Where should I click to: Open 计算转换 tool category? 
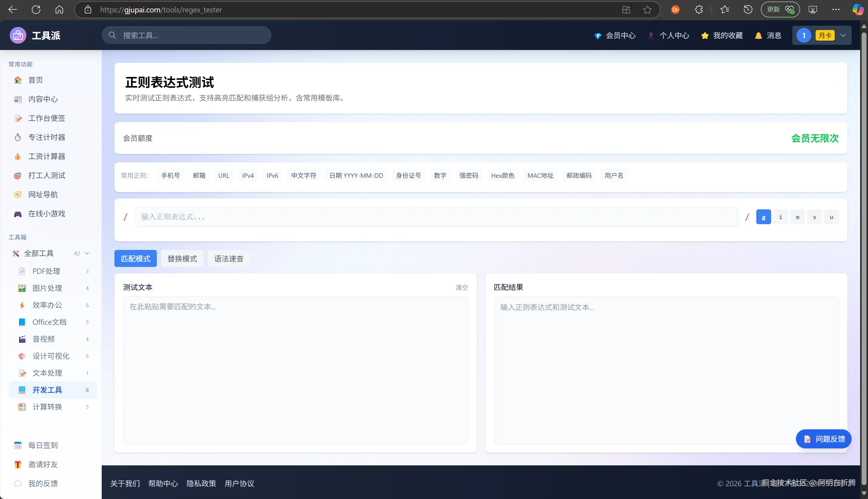click(53, 407)
